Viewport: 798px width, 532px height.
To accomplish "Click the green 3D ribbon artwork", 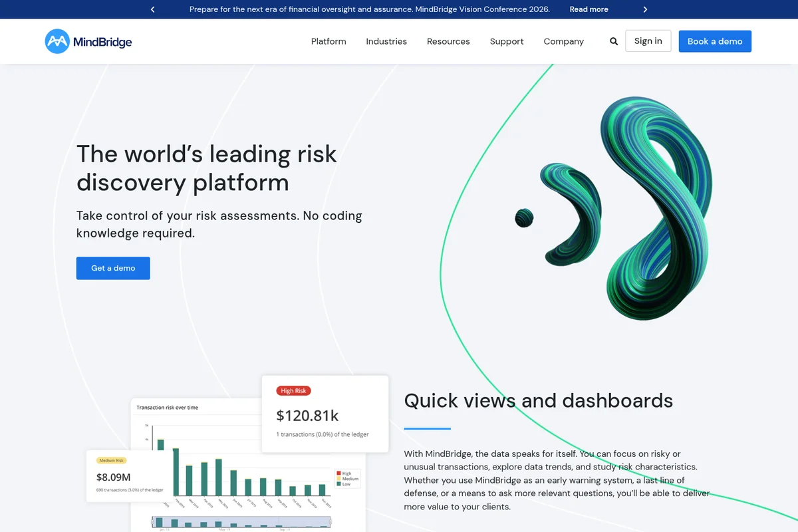I will (x=615, y=207).
